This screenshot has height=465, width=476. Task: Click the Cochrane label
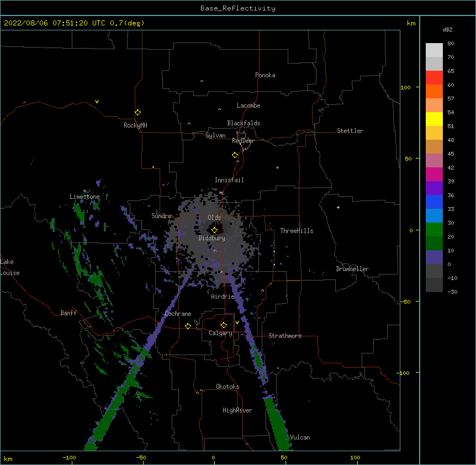(178, 314)
